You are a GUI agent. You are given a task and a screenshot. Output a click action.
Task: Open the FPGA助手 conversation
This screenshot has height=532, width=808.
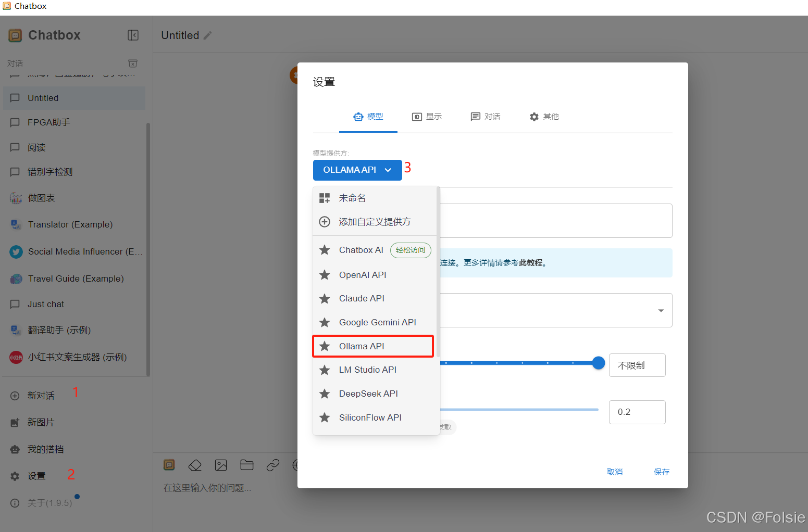click(x=74, y=122)
